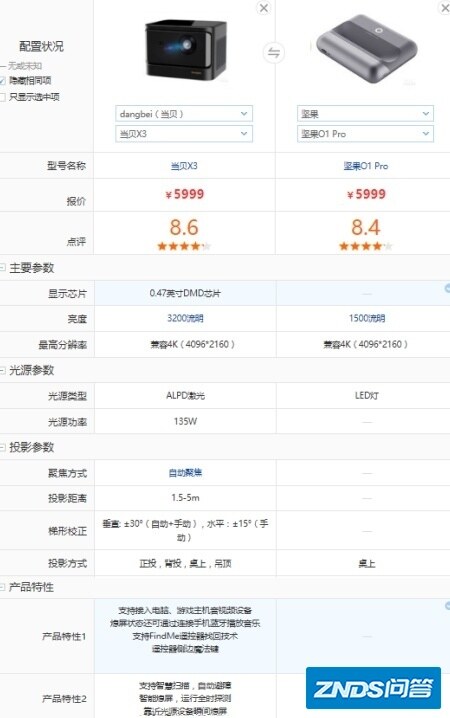Click the side arrow icon on 显示芯片 row
This screenshot has width=450, height=718.
447,288
